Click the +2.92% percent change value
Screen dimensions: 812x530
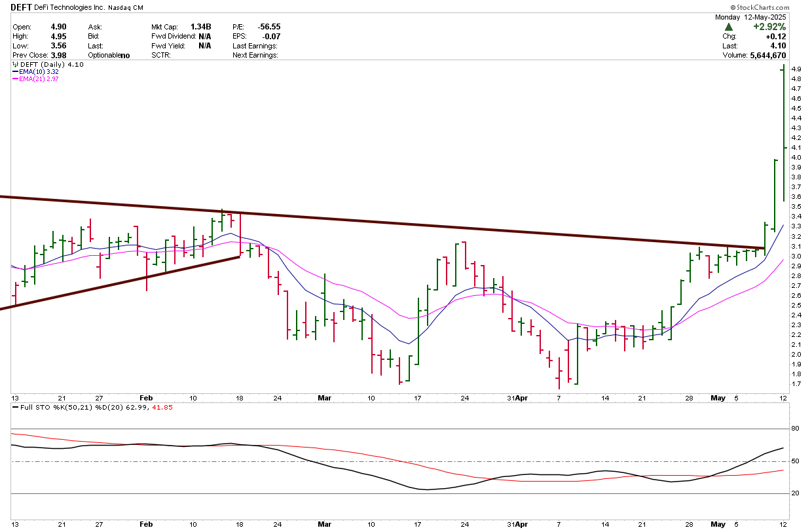(x=769, y=27)
